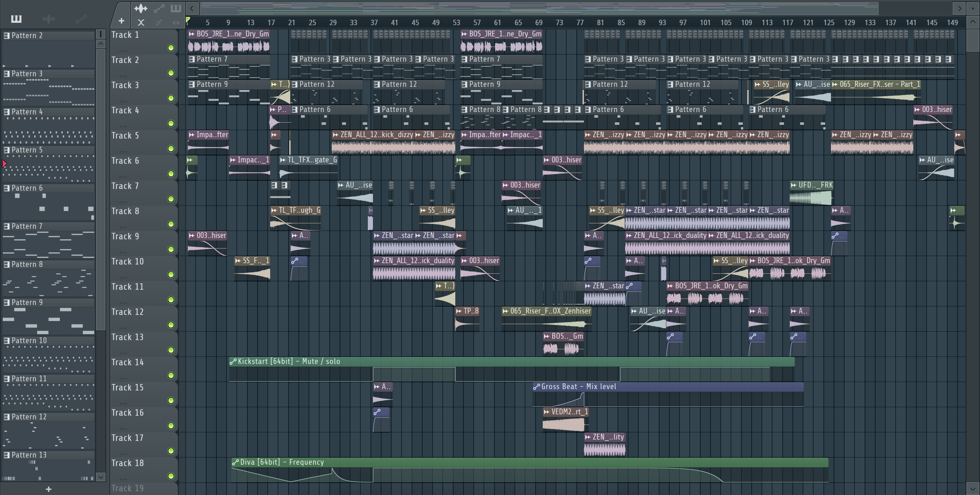Mute Track 12 with its green LED
Viewport: 980px width, 495px height.
[x=171, y=325]
